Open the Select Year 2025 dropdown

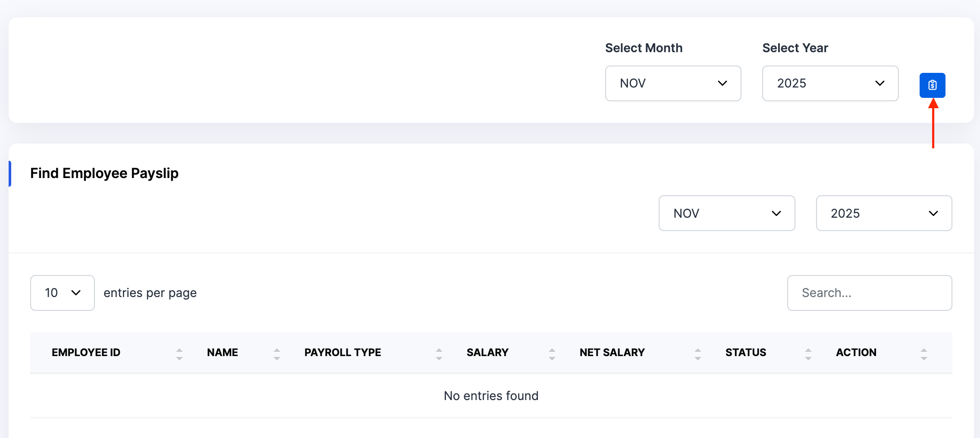pos(830,83)
